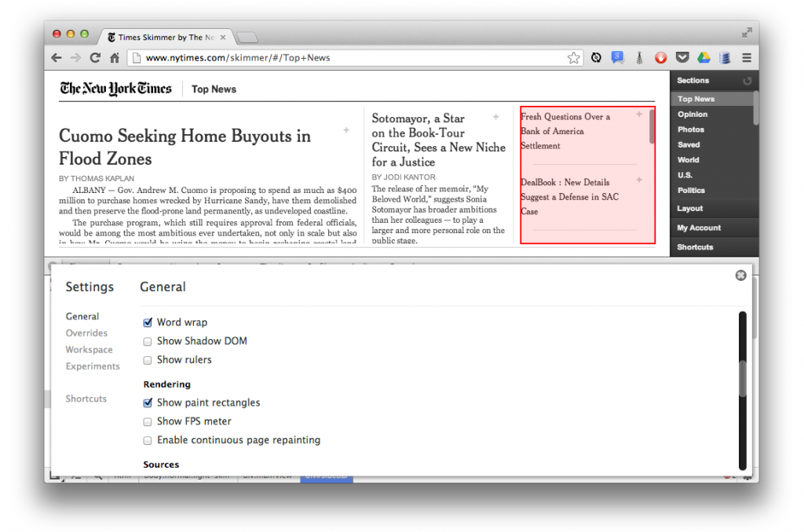Image resolution: width=804 pixels, height=532 pixels.
Task: Click the settings panel vertical scrollbar
Action: [742, 378]
